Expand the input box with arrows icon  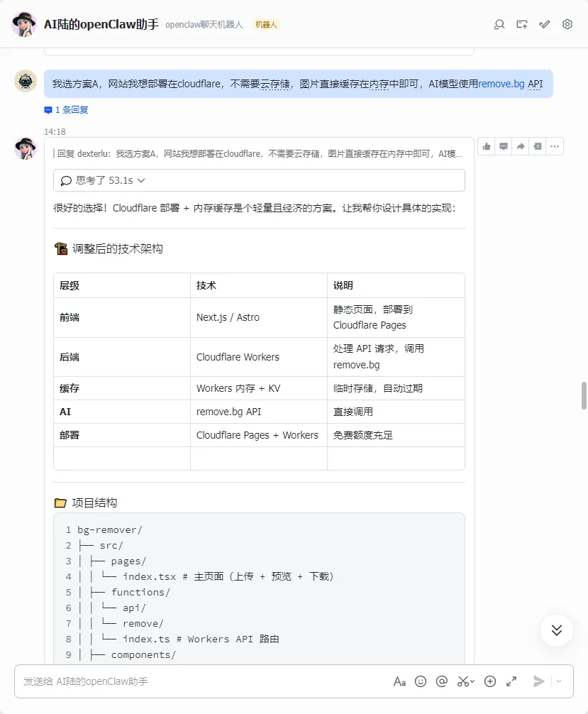coord(511,681)
